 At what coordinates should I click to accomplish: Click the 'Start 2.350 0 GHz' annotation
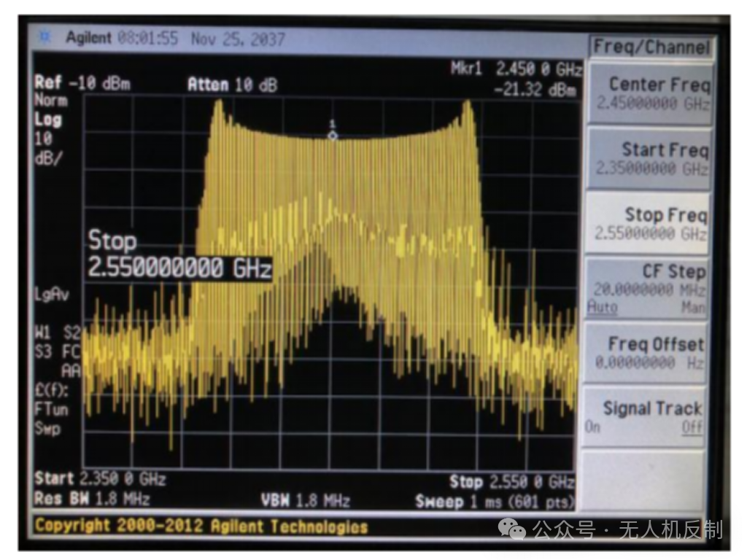tap(100, 478)
